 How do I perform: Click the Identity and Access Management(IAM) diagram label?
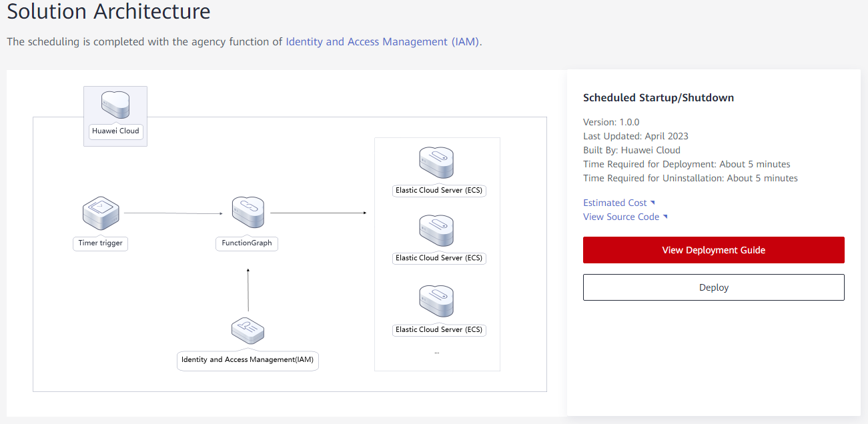click(248, 360)
